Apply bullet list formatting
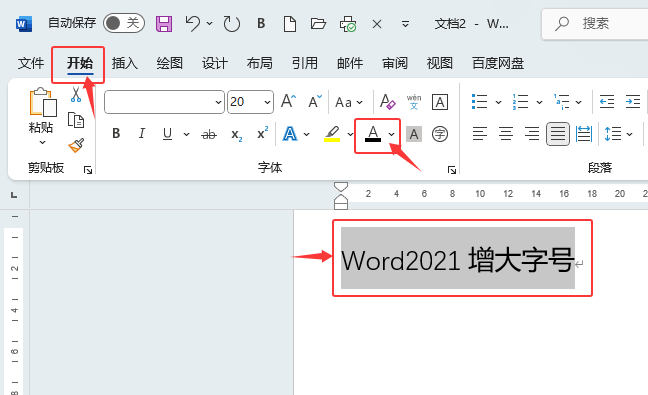Viewport: 648px width, 395px height. pyautogui.click(x=479, y=102)
